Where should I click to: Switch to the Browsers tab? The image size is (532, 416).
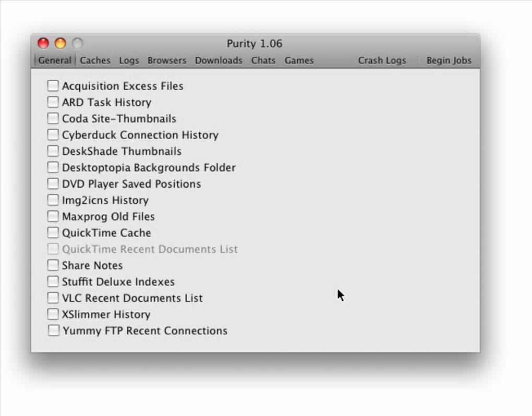coord(167,60)
